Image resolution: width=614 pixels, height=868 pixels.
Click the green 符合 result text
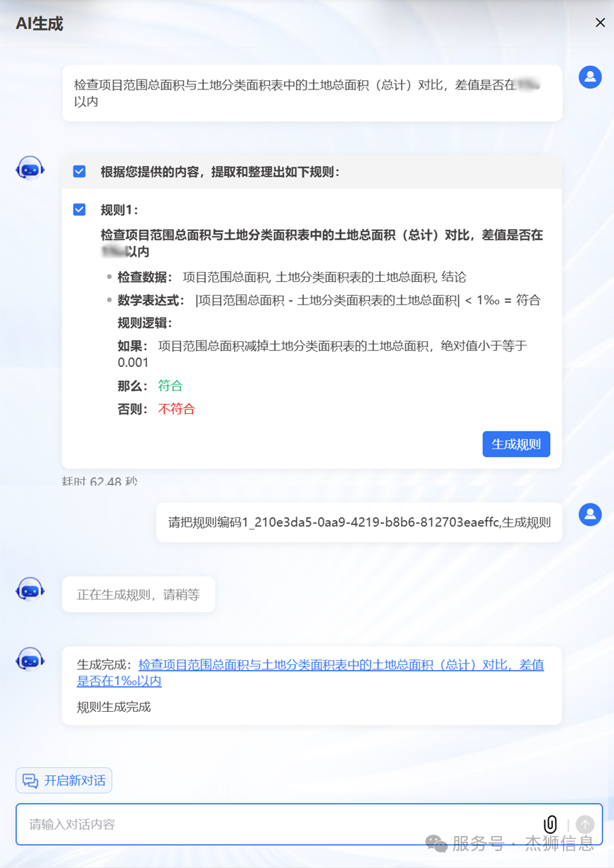click(x=170, y=385)
